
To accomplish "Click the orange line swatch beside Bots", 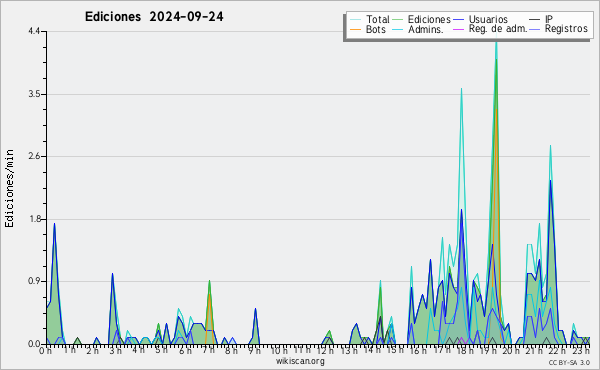I will pos(355,29).
